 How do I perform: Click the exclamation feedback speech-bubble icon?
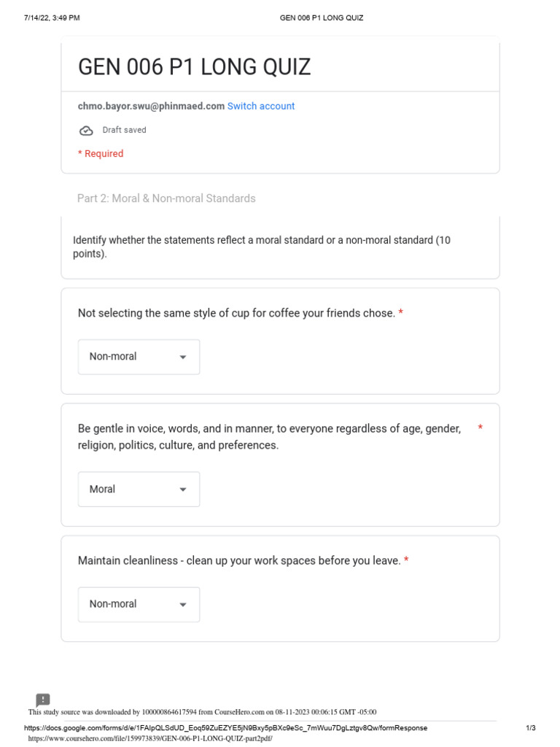(43, 700)
